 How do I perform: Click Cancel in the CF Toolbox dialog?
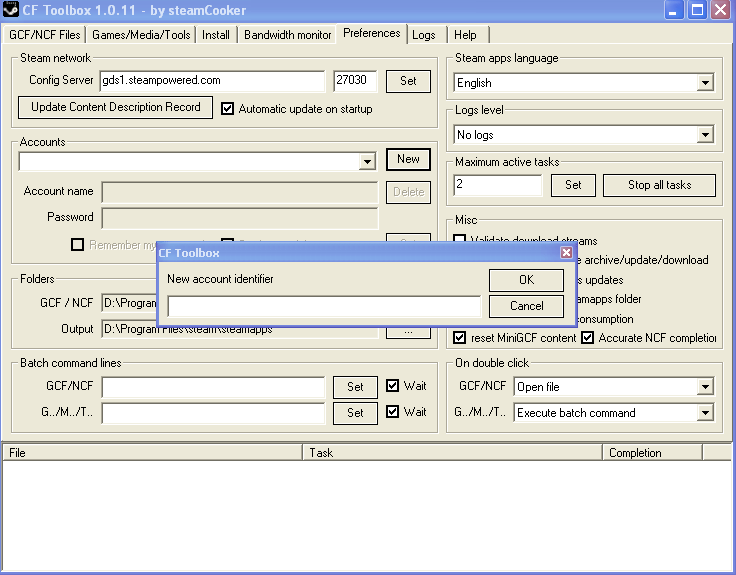(526, 307)
